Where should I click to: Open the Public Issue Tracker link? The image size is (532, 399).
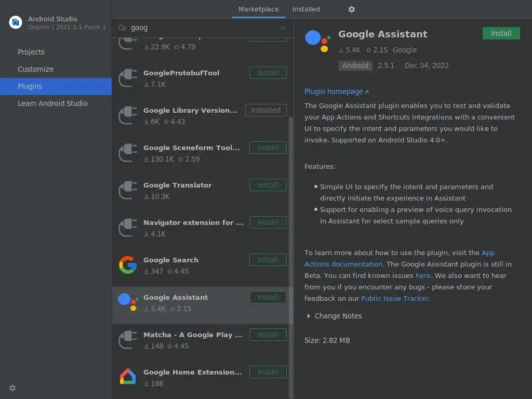click(395, 298)
